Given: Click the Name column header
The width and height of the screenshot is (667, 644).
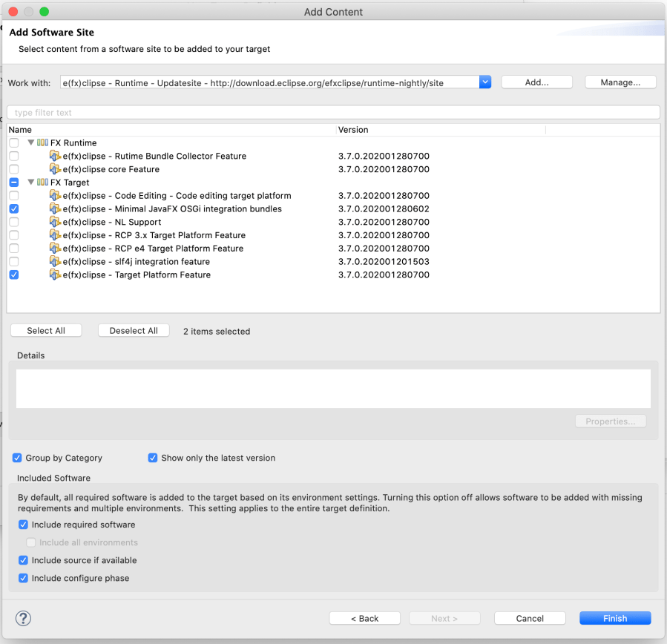Looking at the screenshot, I should (x=171, y=130).
